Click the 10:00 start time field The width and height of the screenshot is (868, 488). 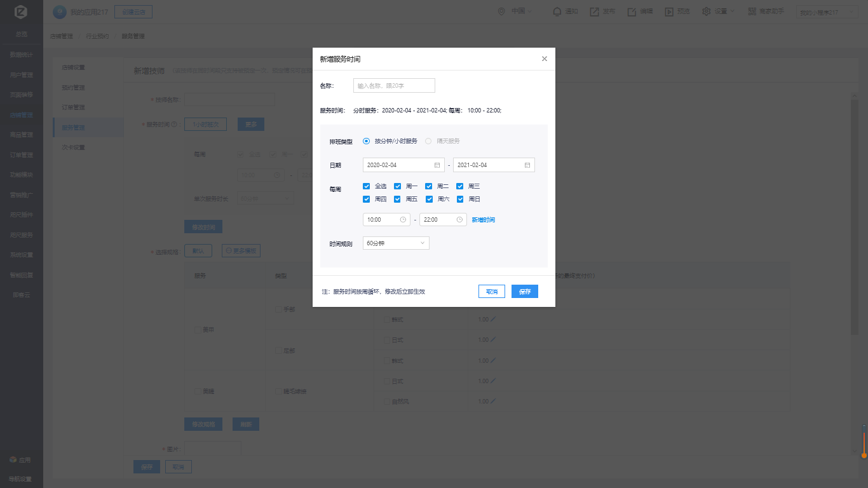click(386, 219)
